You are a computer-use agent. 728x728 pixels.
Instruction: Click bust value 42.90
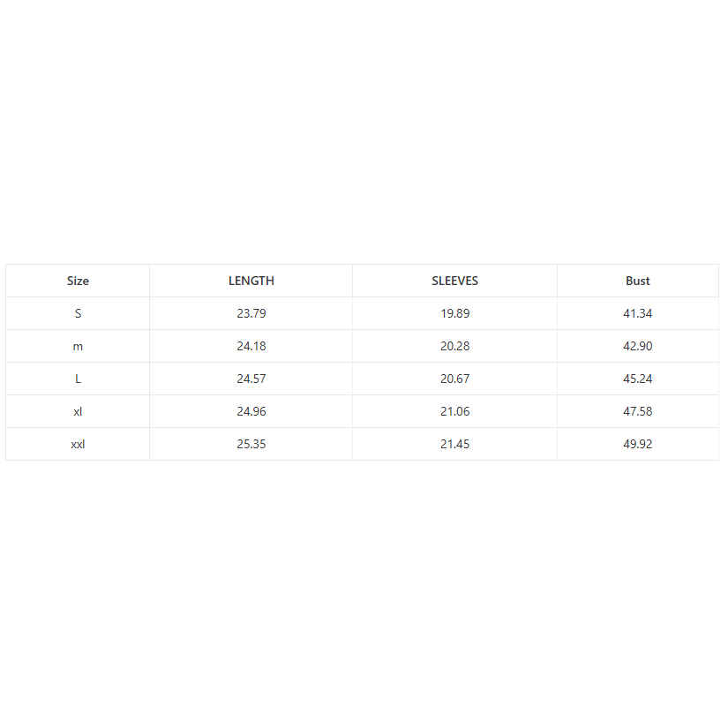637,346
